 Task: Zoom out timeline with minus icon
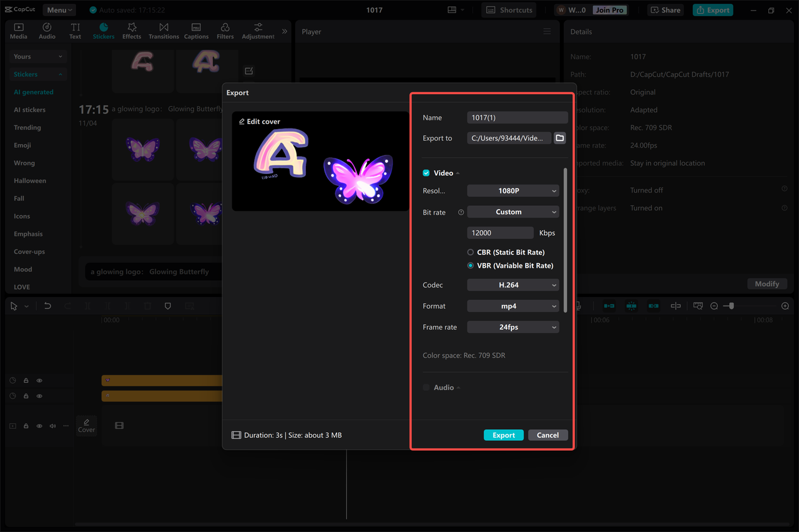click(714, 306)
